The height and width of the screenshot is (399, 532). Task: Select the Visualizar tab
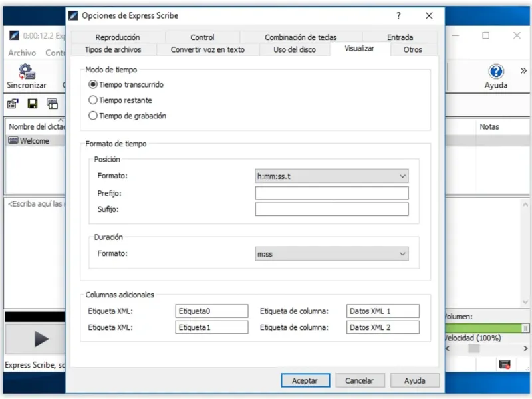click(360, 49)
